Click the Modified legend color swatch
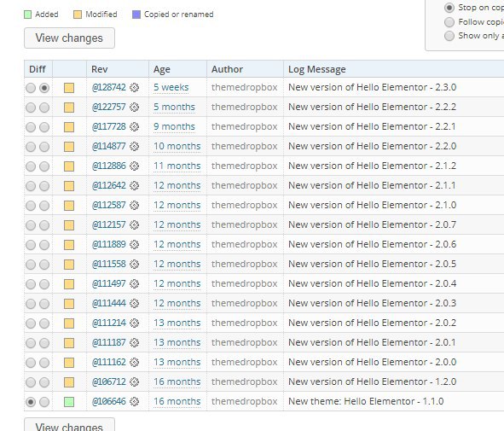The height and width of the screenshot is (431, 504). pyautogui.click(x=78, y=15)
